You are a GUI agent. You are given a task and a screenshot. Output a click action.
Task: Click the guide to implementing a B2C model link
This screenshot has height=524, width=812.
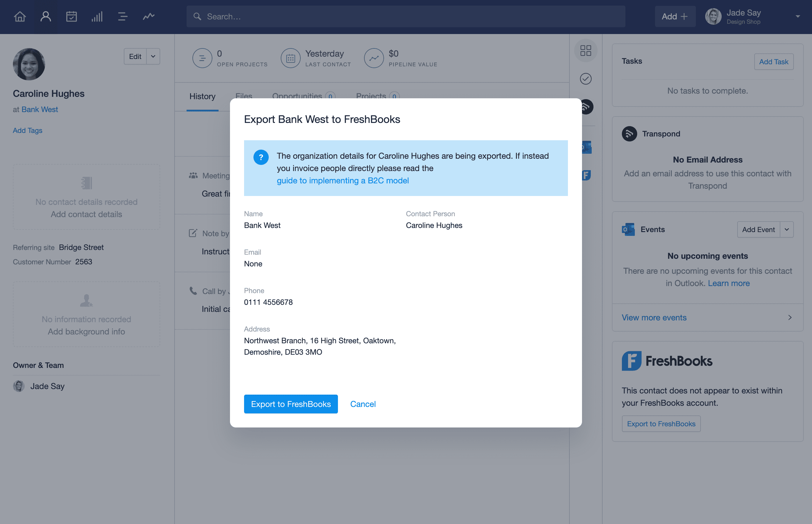coord(343,180)
